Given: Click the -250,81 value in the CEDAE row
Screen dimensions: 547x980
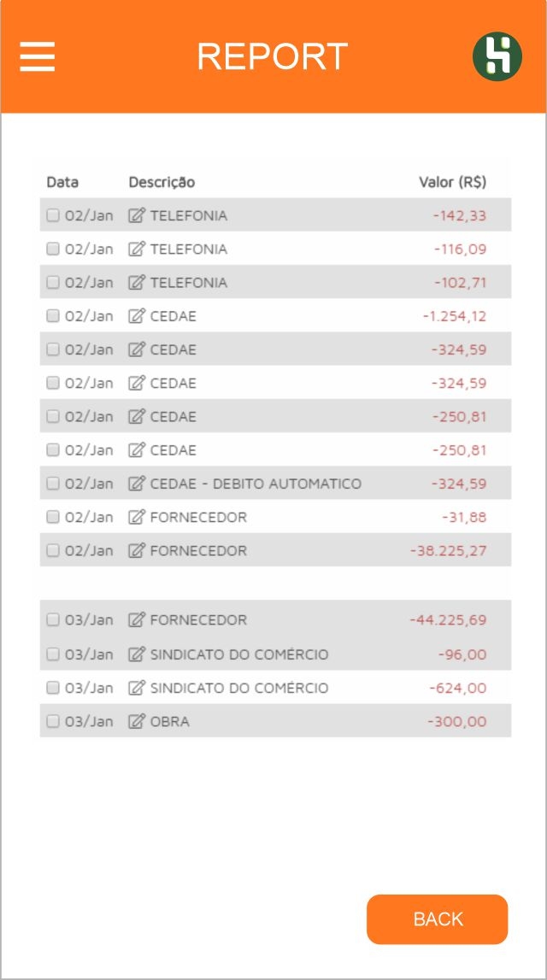Looking at the screenshot, I should 459,417.
